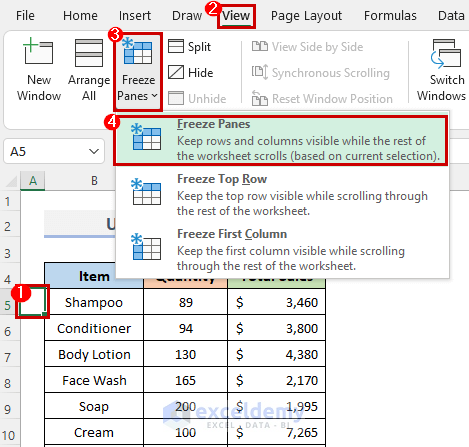Image resolution: width=469 pixels, height=447 pixels.
Task: Expand the Name Box dropdown arrow
Action: [x=94, y=152]
